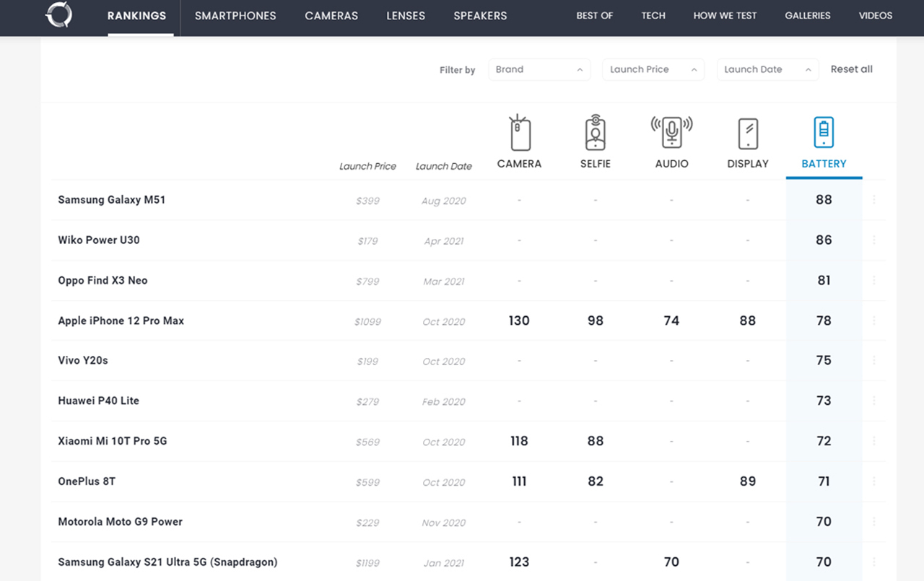Click Reset all filters

pyautogui.click(x=852, y=69)
